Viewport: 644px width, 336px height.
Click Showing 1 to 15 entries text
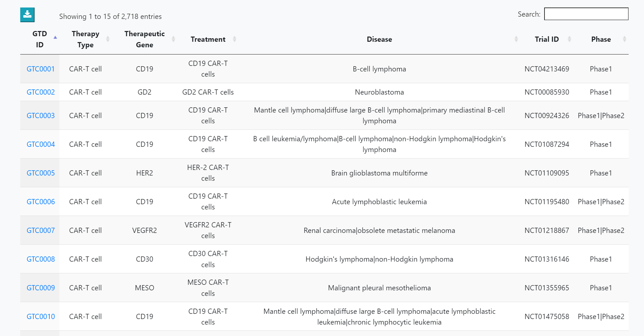coord(110,16)
